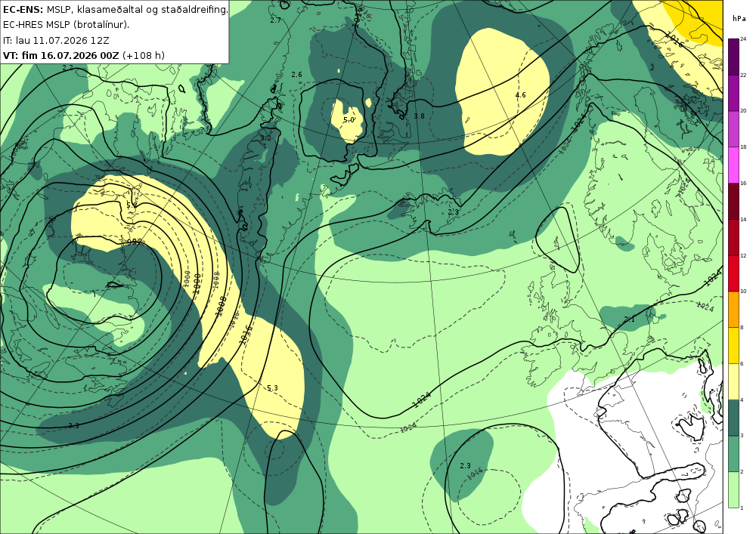The width and height of the screenshot is (756, 534).
Task: Click the '1016' dashed contour label in the southern closed contour
Action: click(475, 474)
